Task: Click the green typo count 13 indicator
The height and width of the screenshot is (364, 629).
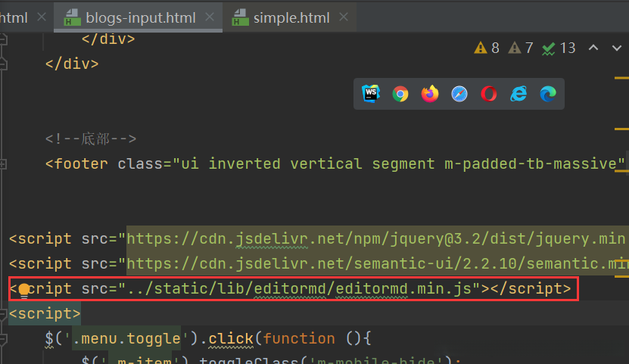Action: tap(559, 48)
